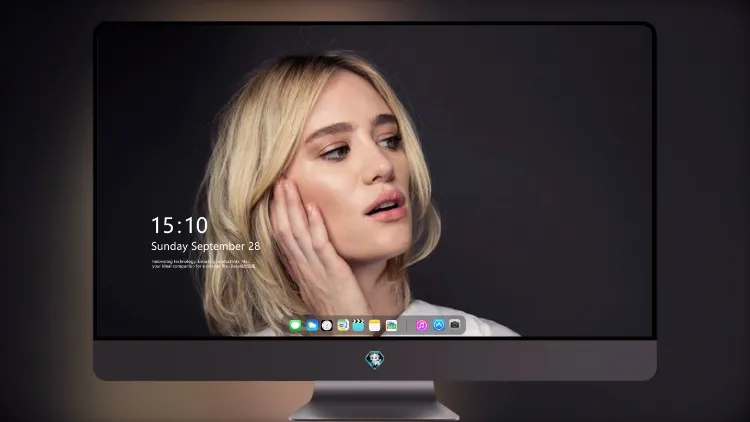Open the yellow Notes app
The width and height of the screenshot is (750, 422).
(375, 326)
